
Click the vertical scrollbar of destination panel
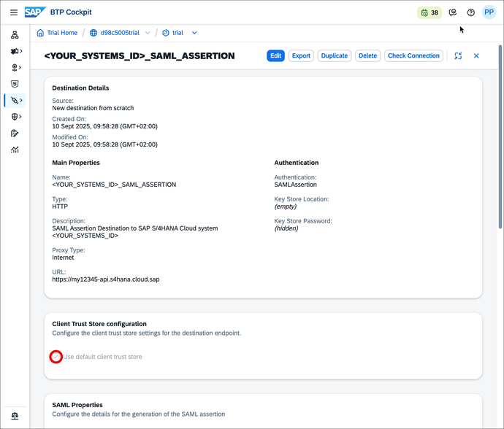click(x=500, y=136)
